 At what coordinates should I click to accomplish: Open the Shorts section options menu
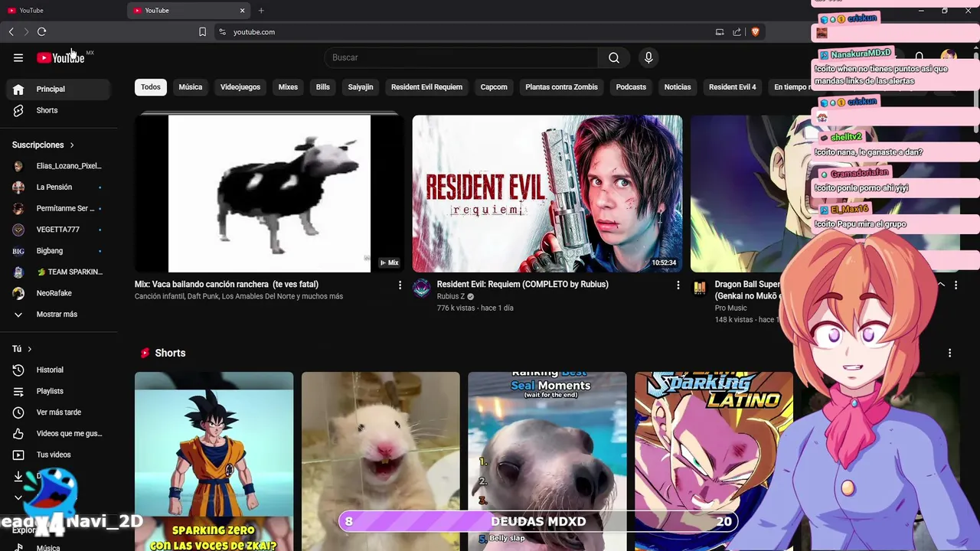click(949, 353)
